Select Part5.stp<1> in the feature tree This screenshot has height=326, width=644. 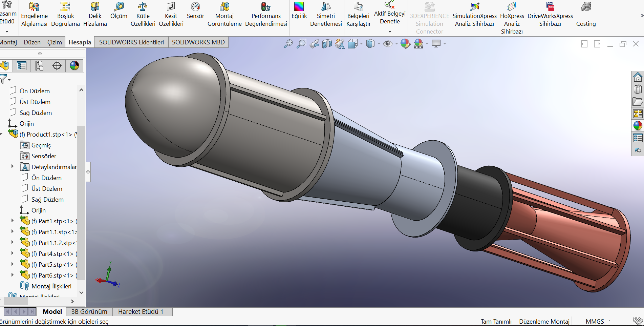tap(48, 264)
